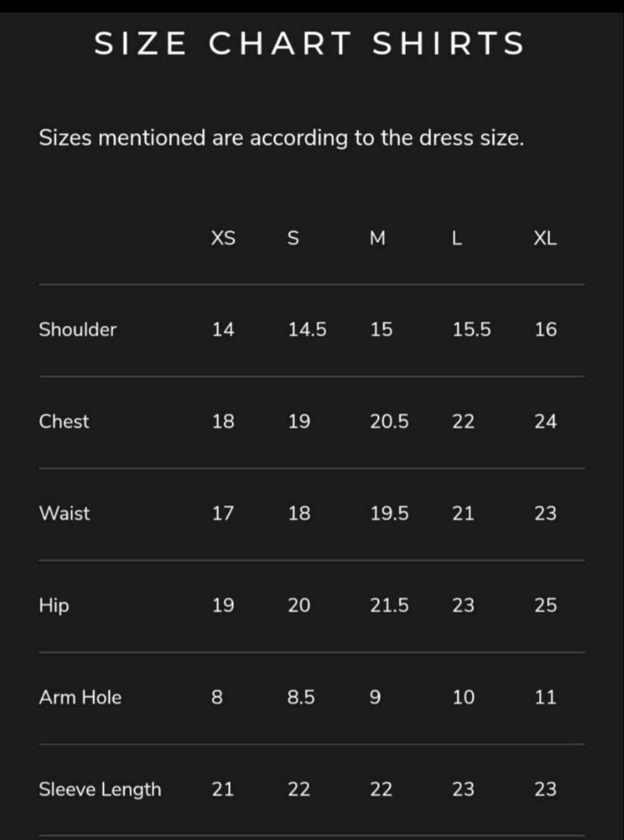Click the Chest row label
Screen dimensions: 624x840
pyautogui.click(x=64, y=421)
